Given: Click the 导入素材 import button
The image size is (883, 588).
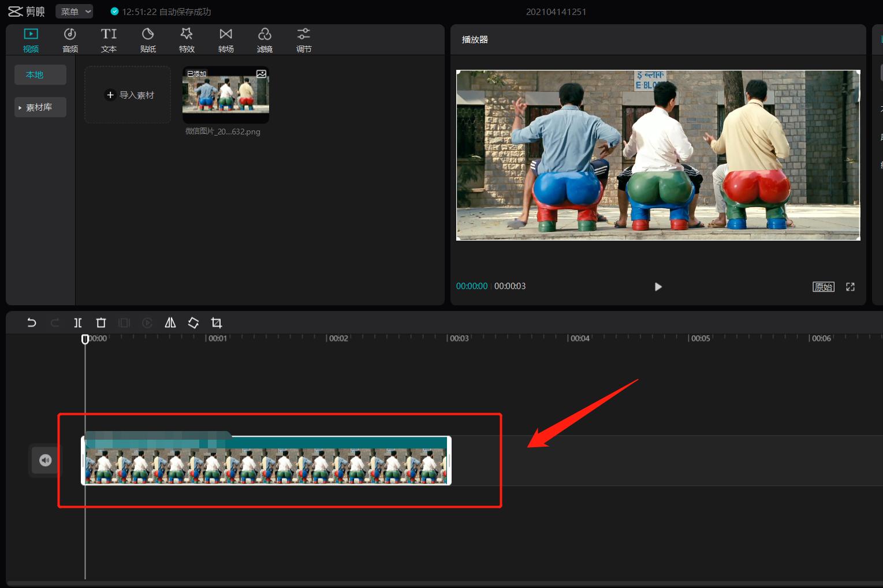Looking at the screenshot, I should coord(128,95).
